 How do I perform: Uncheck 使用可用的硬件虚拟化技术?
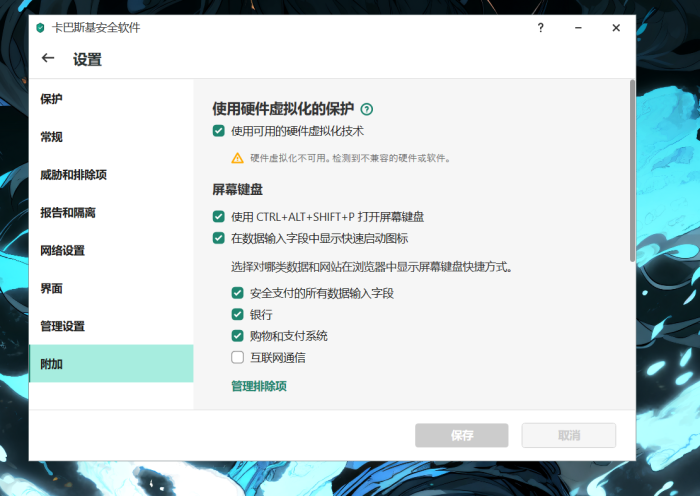click(219, 131)
